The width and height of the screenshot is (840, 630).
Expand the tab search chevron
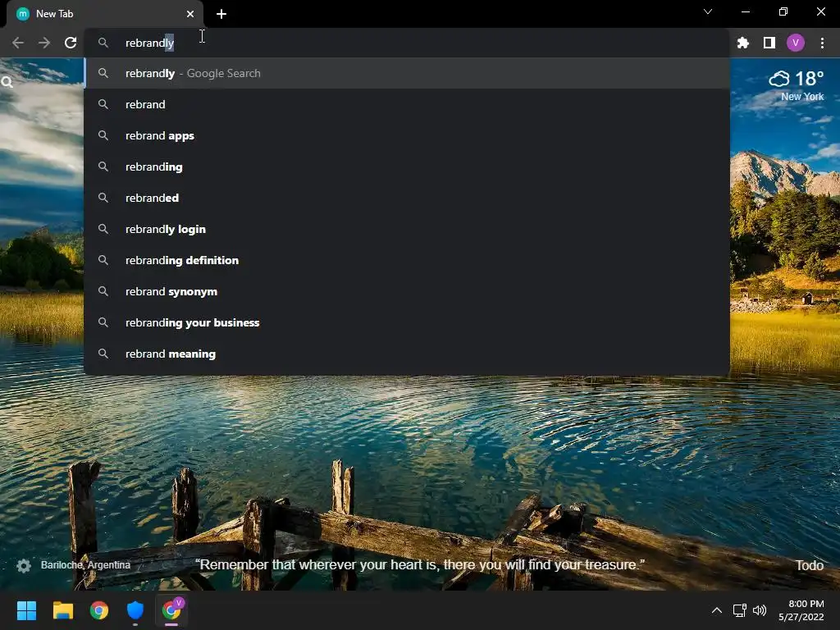pyautogui.click(x=708, y=11)
